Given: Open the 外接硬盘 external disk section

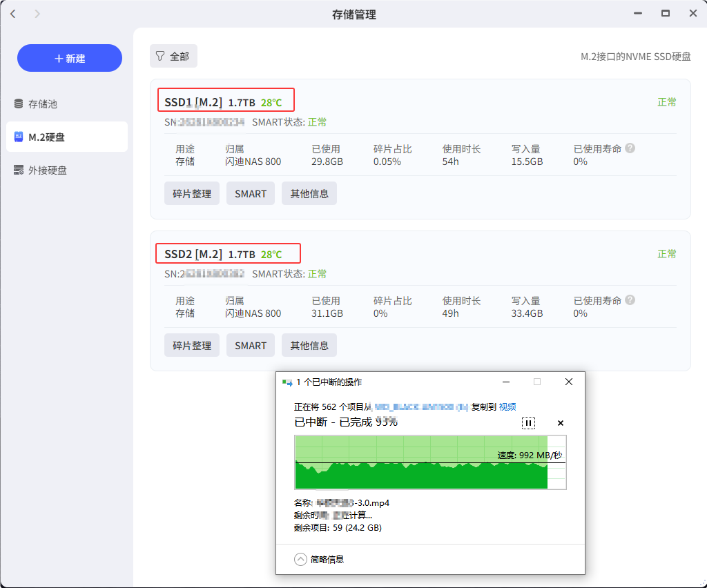Looking at the screenshot, I should pyautogui.click(x=47, y=170).
